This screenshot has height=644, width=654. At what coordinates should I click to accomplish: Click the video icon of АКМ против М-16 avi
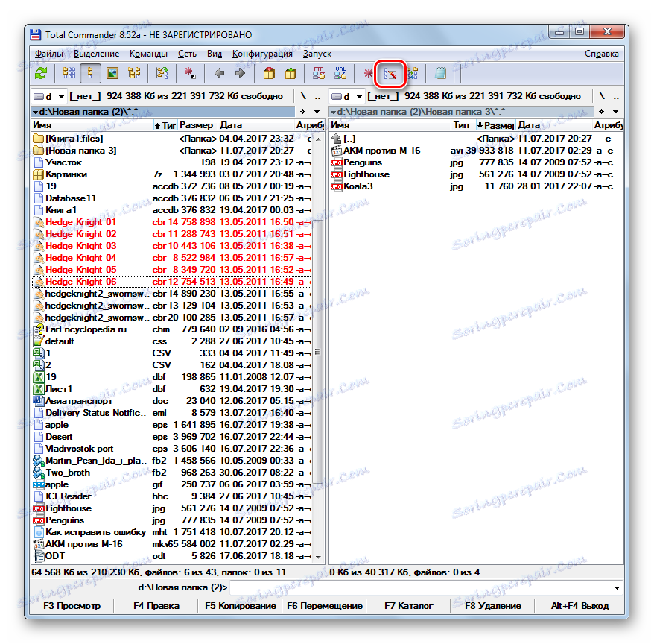[x=336, y=151]
